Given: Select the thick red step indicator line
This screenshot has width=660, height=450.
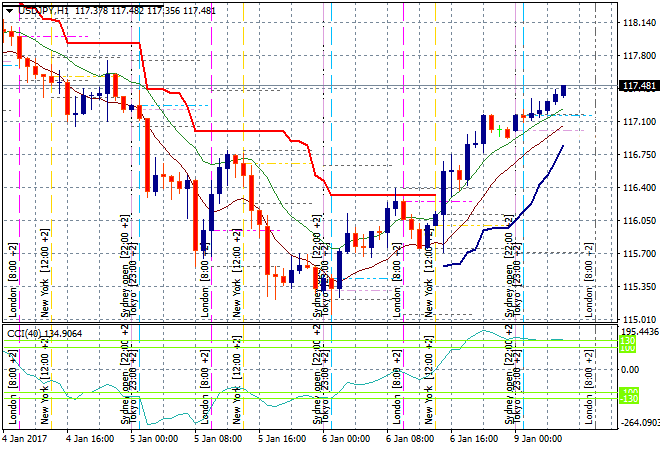Looking at the screenshot, I should pyautogui.click(x=240, y=131).
